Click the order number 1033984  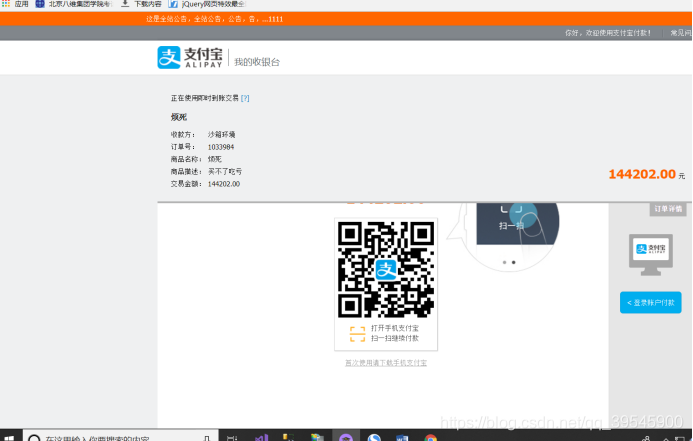tap(221, 147)
